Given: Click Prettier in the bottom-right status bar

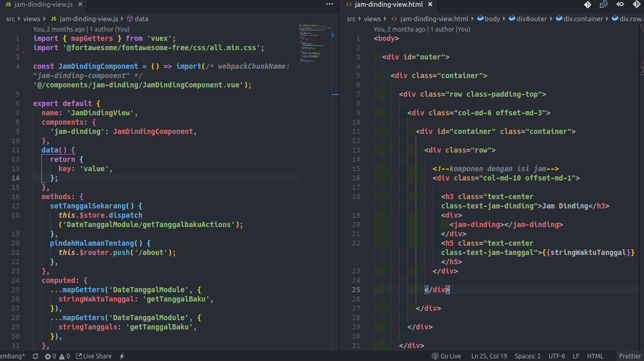Looking at the screenshot, I should click(x=630, y=356).
